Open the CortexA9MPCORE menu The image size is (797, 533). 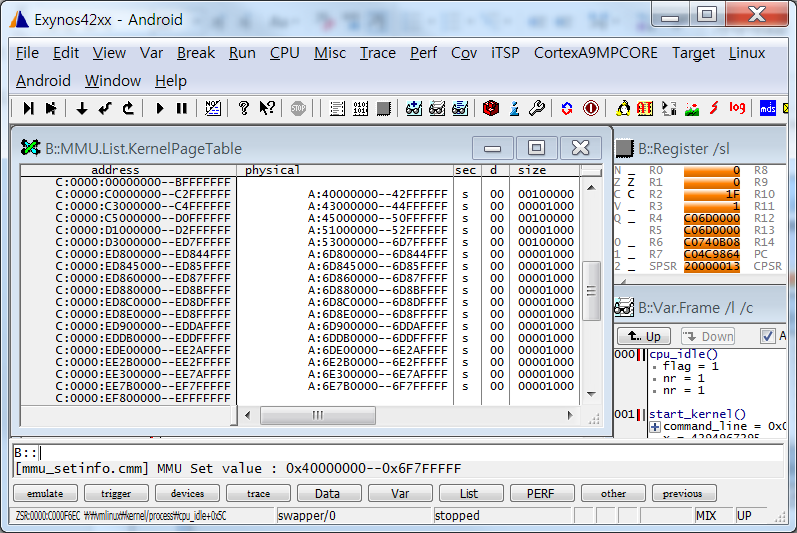596,53
